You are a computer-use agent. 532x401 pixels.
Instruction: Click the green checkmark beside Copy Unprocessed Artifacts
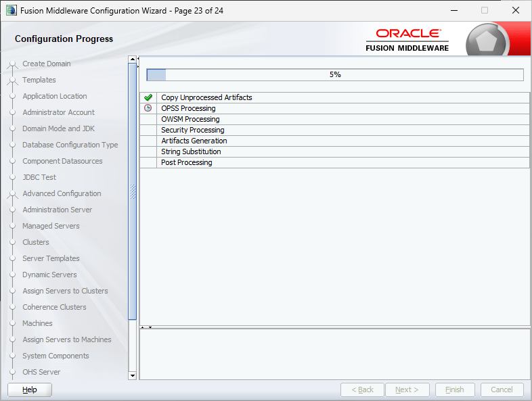[x=148, y=97]
